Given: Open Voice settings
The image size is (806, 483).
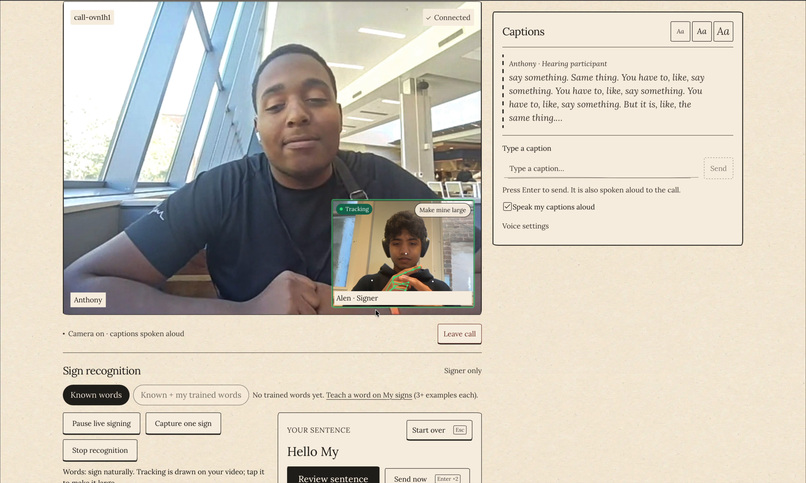Looking at the screenshot, I should [x=525, y=226].
